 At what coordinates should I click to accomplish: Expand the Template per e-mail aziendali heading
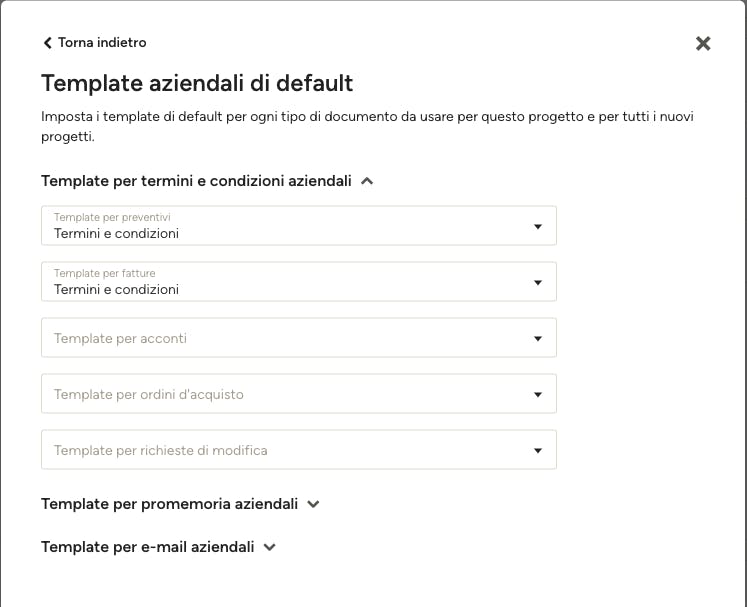[x=148, y=546]
